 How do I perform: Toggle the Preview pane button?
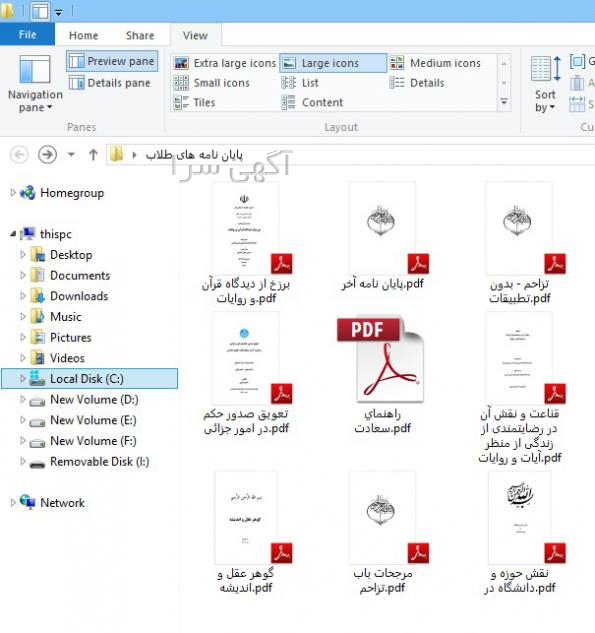(x=112, y=61)
